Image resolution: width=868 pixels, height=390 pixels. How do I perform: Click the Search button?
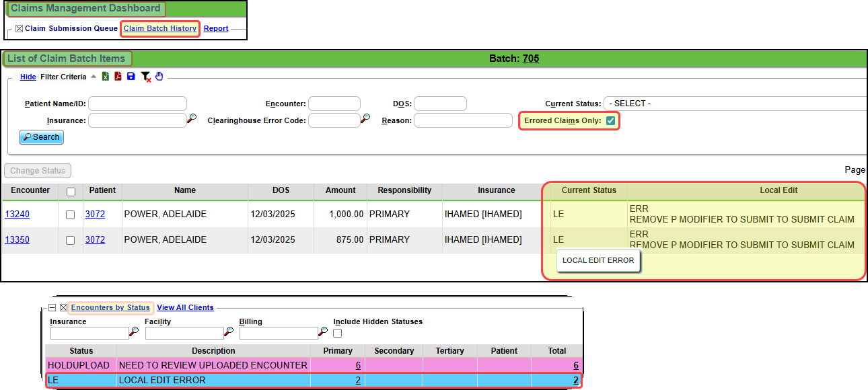point(42,137)
